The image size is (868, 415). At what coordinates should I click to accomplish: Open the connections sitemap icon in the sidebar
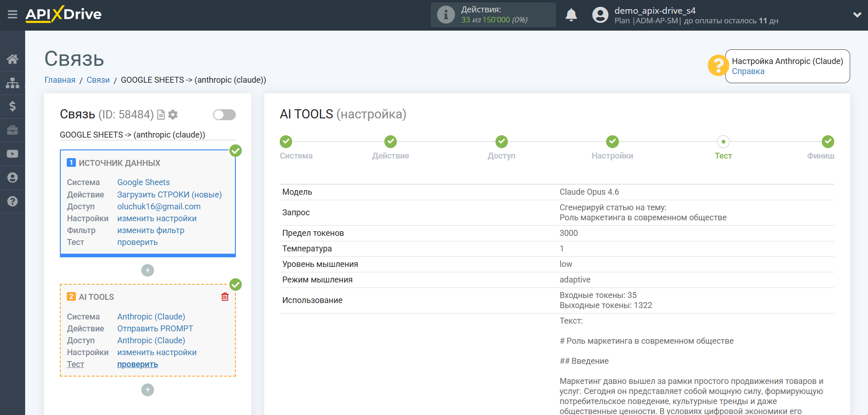pos(12,83)
